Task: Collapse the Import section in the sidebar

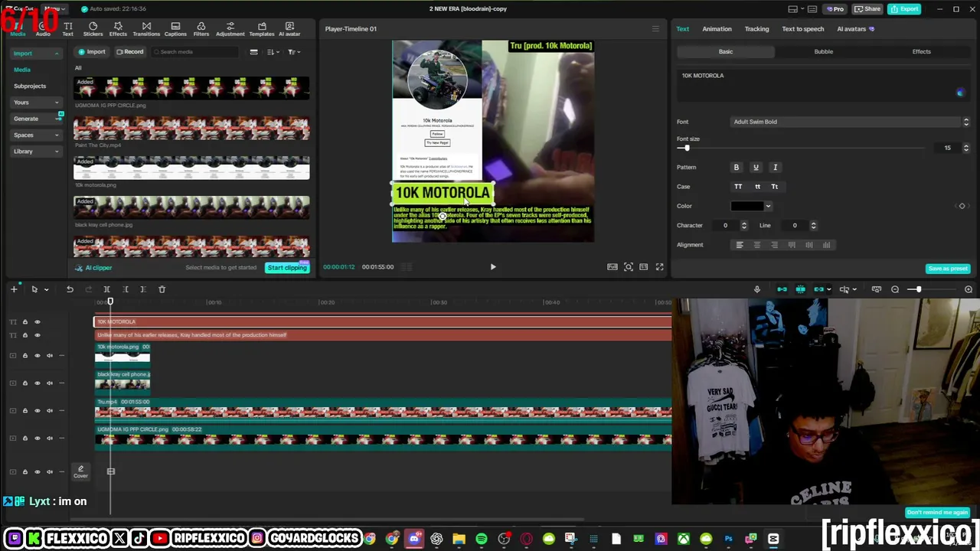Action: pyautogui.click(x=57, y=54)
